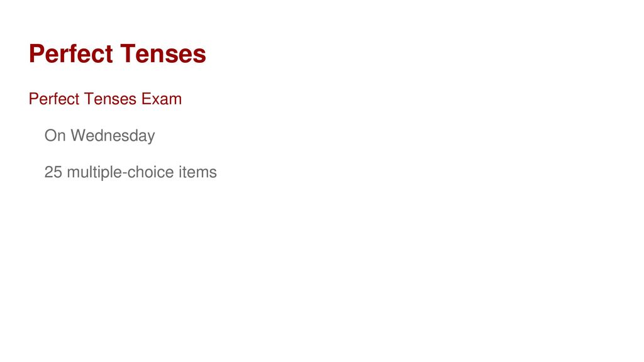Viewport: 644px width, 362px height.
Task: Click the word 'Perfect' in the bold title
Action: [x=70, y=54]
